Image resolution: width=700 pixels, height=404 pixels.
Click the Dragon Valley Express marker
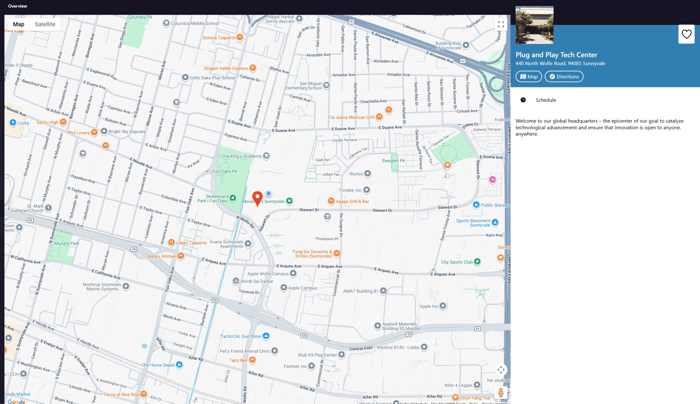(x=252, y=68)
